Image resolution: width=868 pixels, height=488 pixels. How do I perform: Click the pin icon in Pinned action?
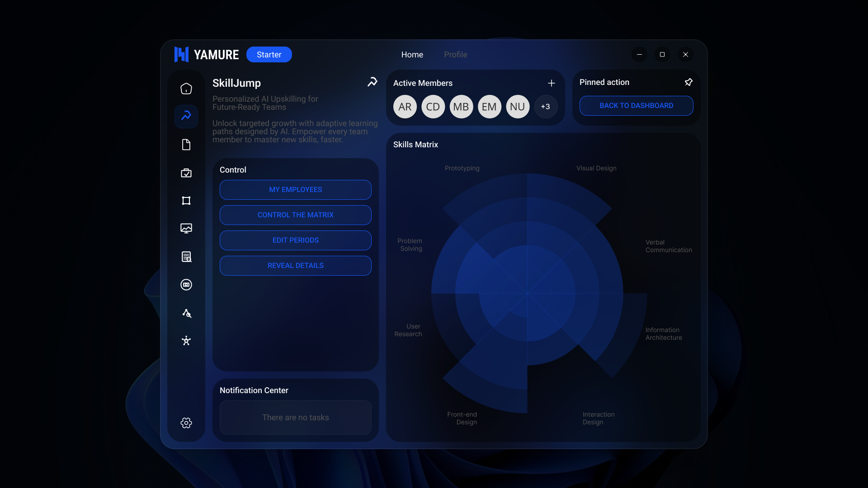tap(689, 82)
